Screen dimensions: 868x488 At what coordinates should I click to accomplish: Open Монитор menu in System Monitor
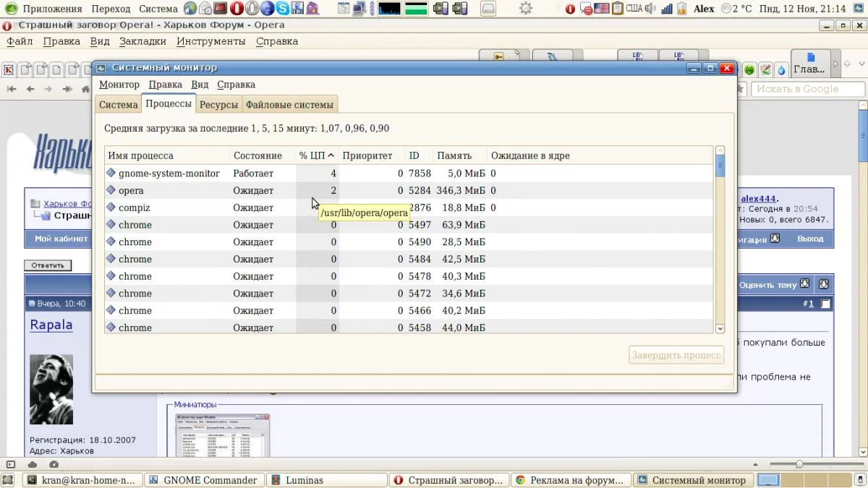pyautogui.click(x=119, y=85)
